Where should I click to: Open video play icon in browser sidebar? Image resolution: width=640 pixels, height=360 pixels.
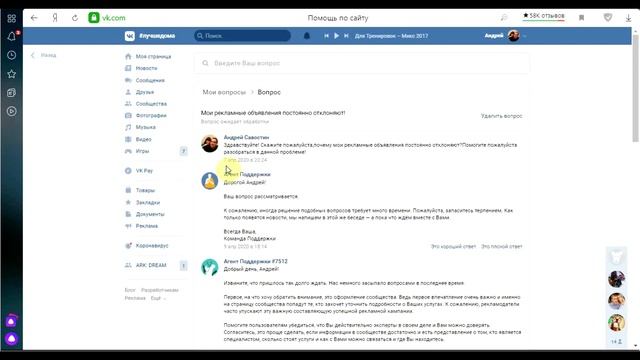pos(11,111)
